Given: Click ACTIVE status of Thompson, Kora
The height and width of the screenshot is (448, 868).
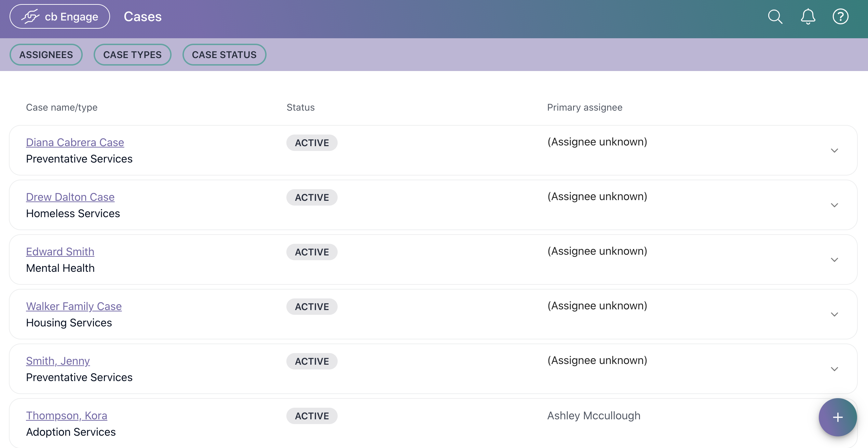Looking at the screenshot, I should tap(312, 416).
